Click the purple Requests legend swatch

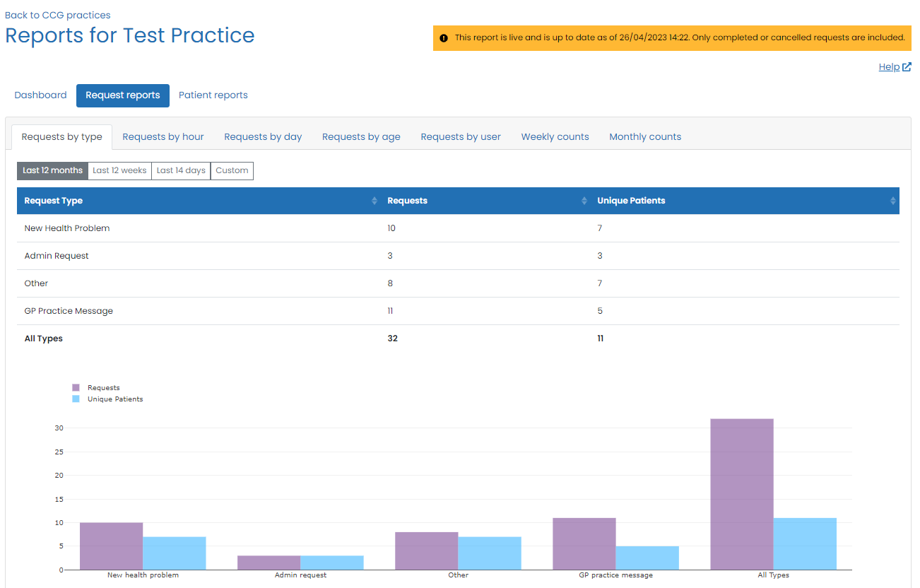77,387
